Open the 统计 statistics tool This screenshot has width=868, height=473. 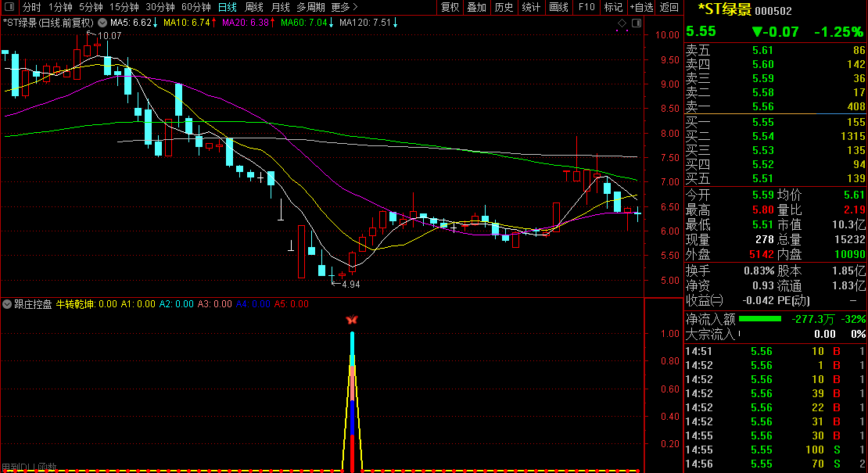(x=531, y=7)
